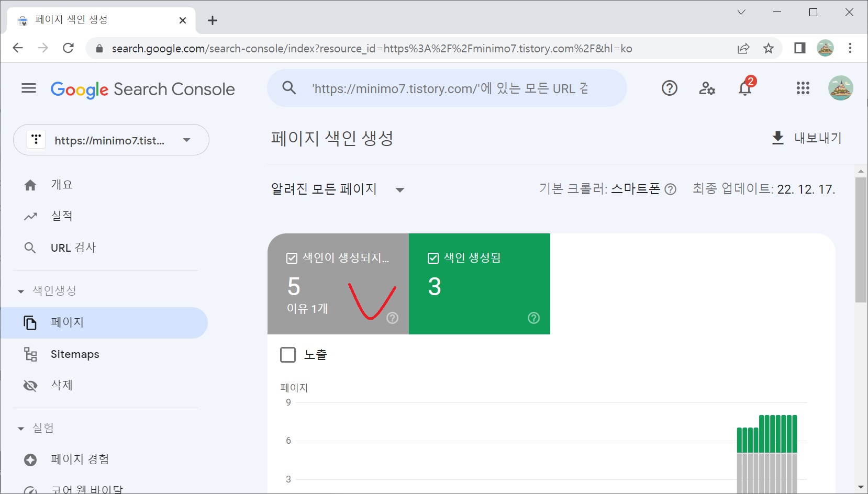Toggle the 색인이 생성되지 checkbox
This screenshot has height=494, width=868.
tap(292, 258)
